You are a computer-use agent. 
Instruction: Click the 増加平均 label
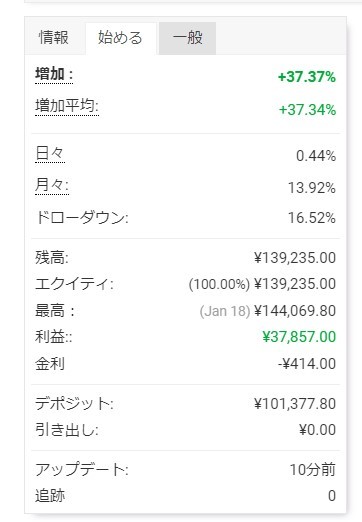point(67,107)
